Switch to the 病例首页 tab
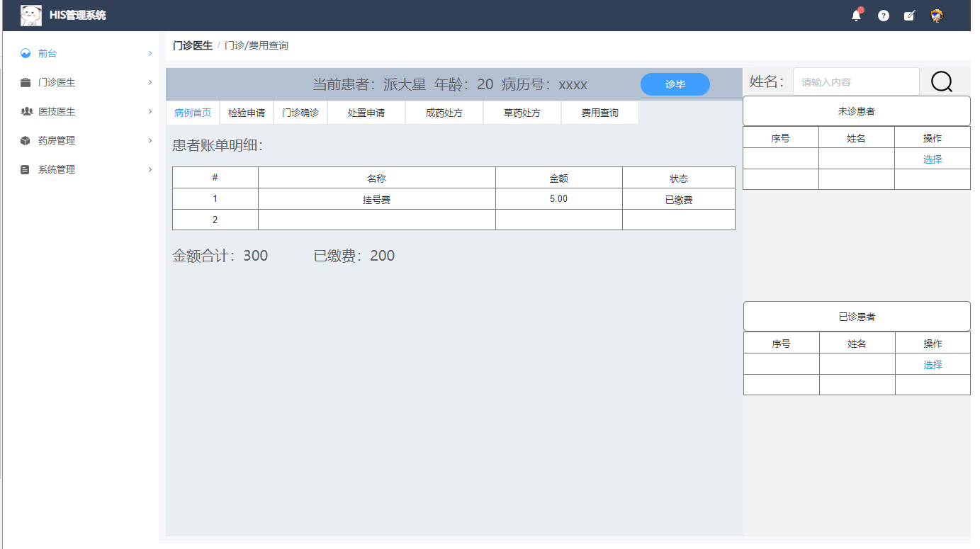Screen dimensions: 980x549 click(193, 113)
